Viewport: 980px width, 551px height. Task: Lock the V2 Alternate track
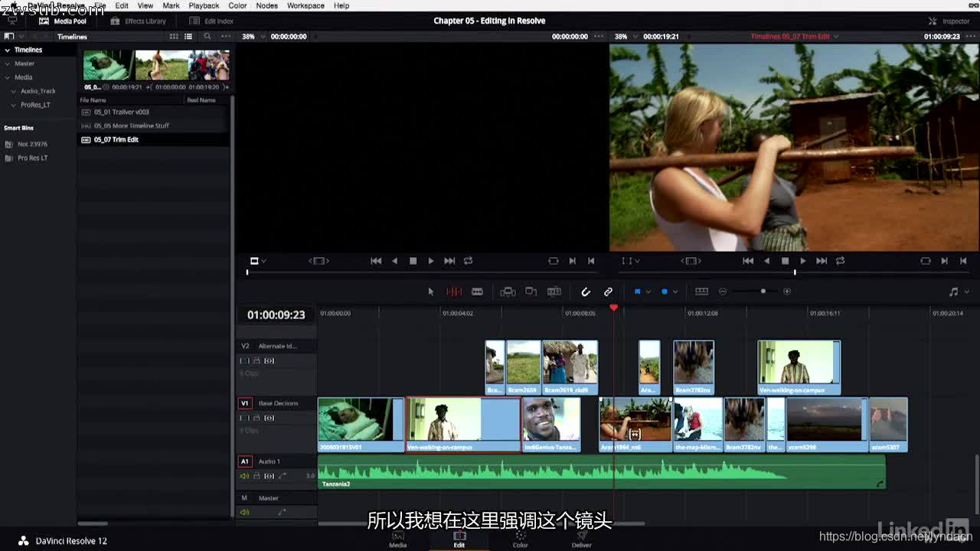tap(257, 360)
